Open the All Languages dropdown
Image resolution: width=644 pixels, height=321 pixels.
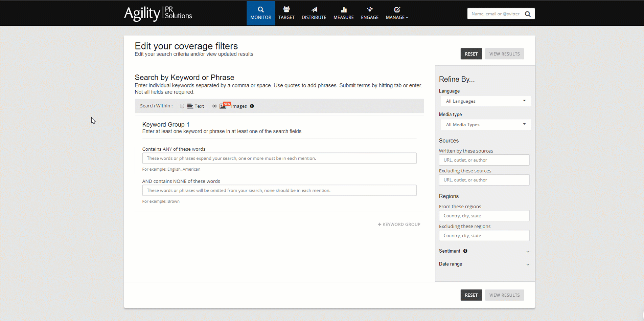coord(486,101)
